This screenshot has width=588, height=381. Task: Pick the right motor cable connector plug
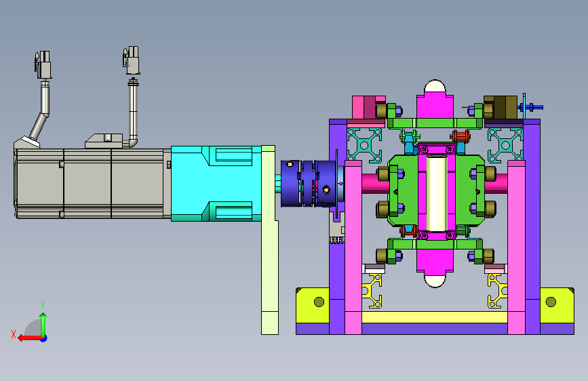click(x=132, y=60)
